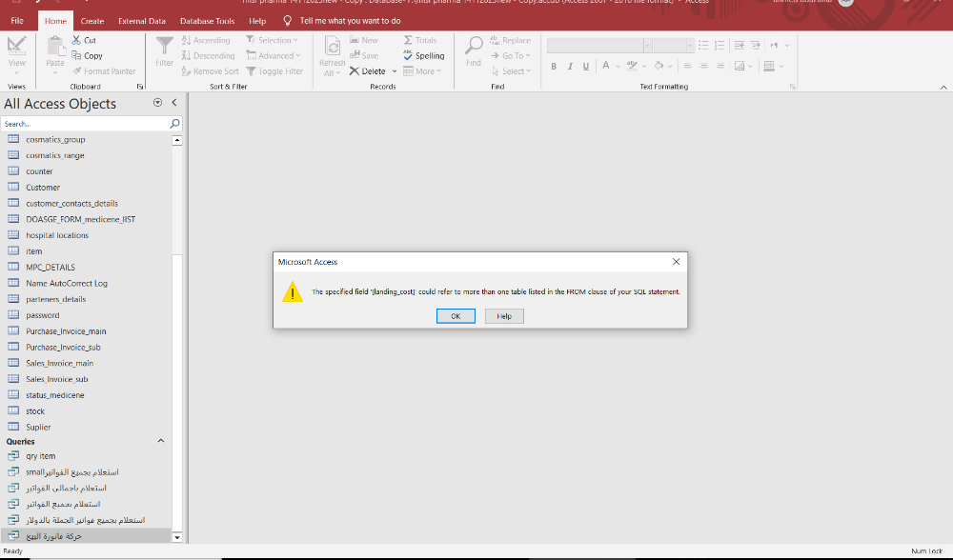Click Help in the error dialog

[x=504, y=316]
